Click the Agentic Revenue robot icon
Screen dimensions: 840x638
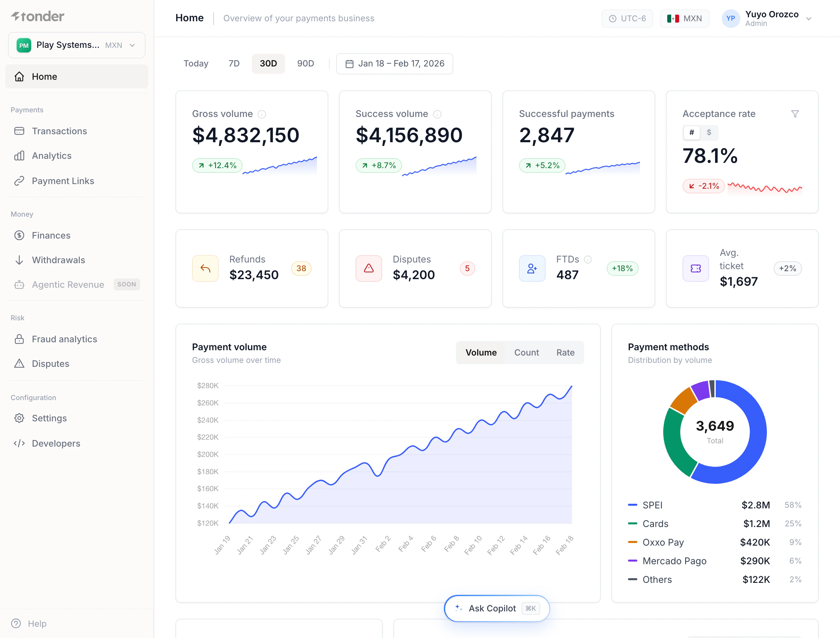tap(19, 284)
